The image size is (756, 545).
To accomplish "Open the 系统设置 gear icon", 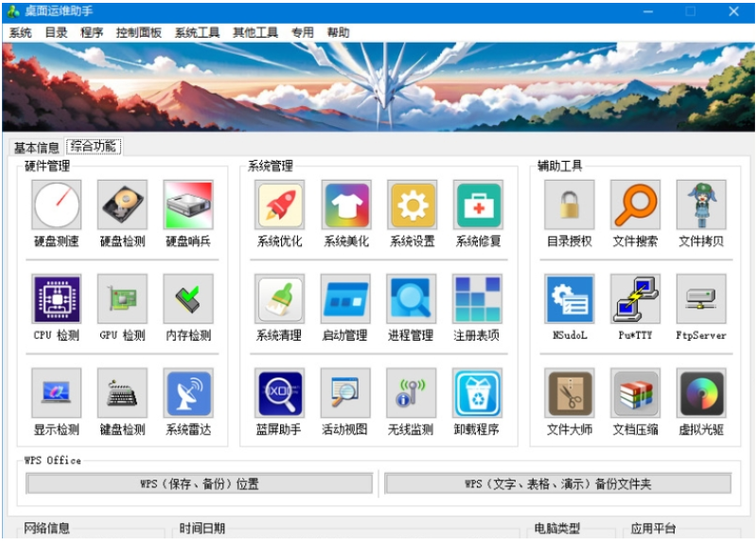I will 412,205.
